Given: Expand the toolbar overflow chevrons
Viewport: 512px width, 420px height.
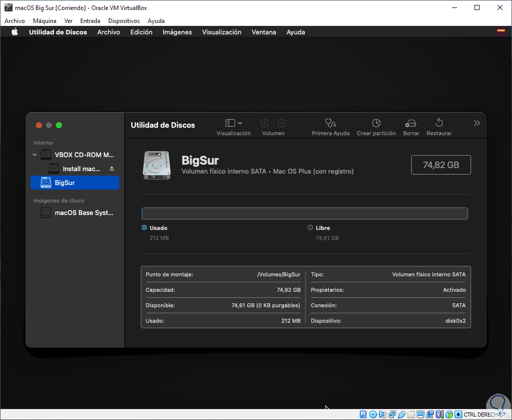Looking at the screenshot, I should pos(477,123).
